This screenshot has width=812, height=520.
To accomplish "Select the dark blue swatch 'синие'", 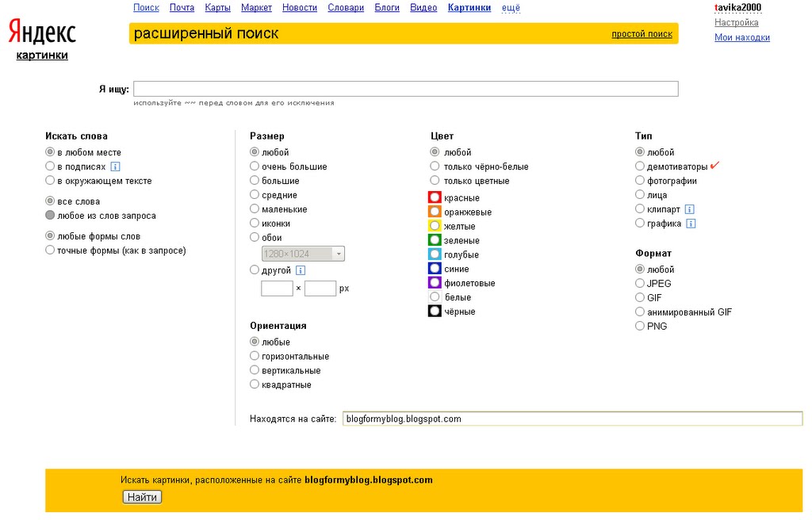I will pos(435,268).
